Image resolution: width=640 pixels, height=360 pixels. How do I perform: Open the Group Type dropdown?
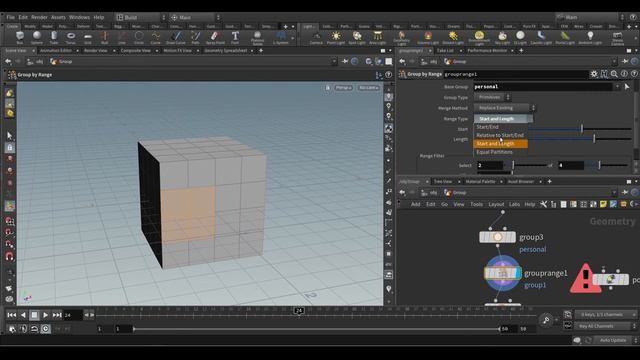[x=492, y=97]
